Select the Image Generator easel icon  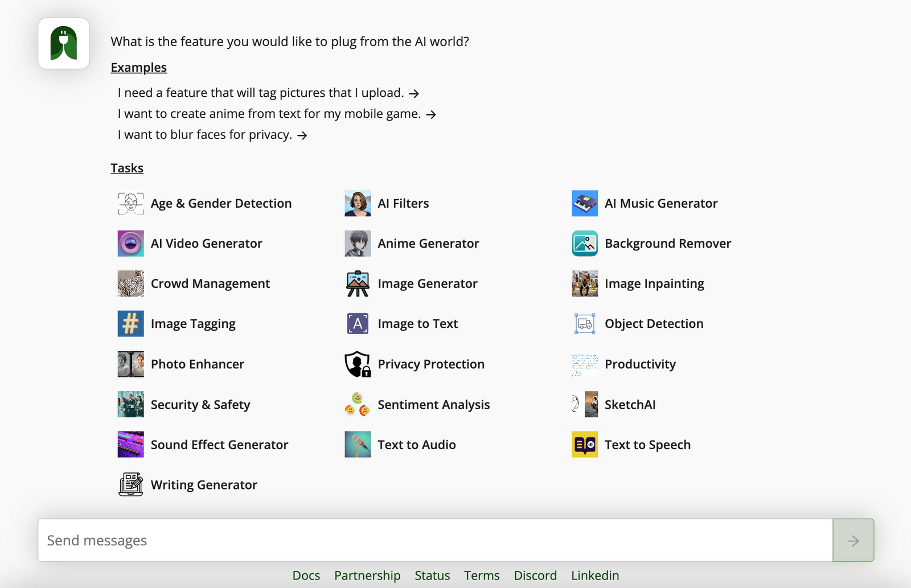click(357, 283)
